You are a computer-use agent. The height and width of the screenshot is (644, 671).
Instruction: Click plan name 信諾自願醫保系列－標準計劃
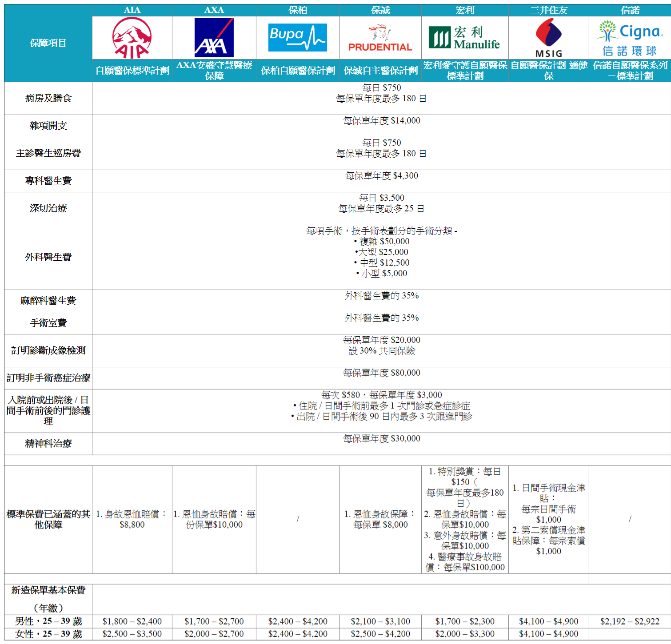click(x=630, y=71)
